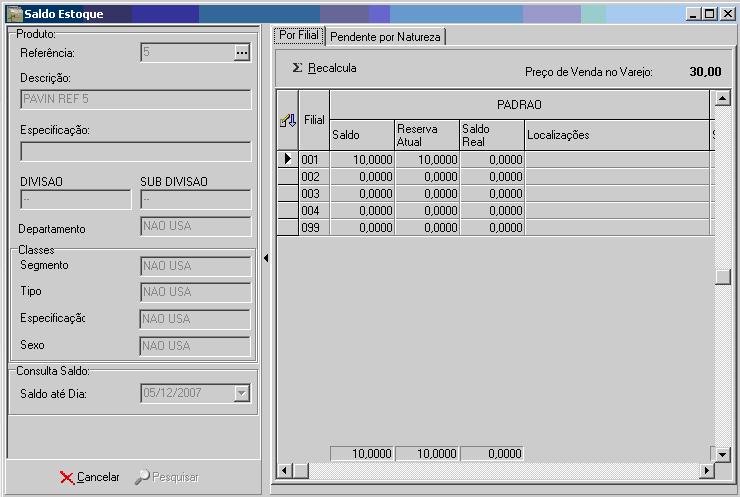Viewport: 740px width, 497px height.
Task: Click the Recalcula sigma button
Action: point(323,68)
